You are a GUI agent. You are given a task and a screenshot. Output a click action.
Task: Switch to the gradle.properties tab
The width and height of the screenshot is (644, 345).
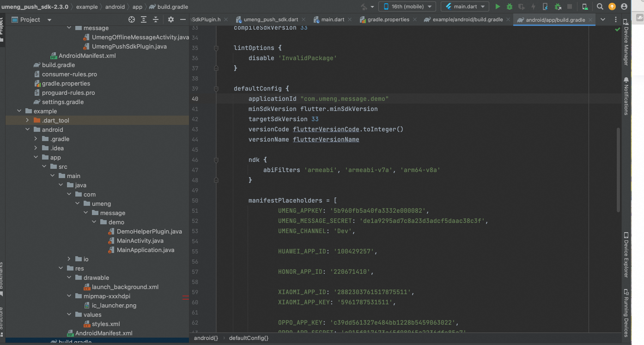(x=388, y=19)
